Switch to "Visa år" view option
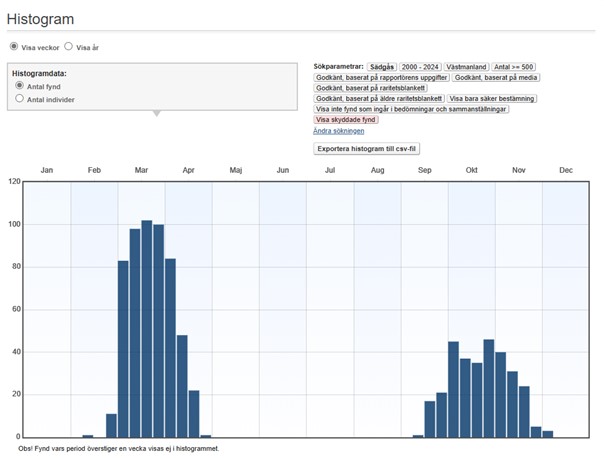The width and height of the screenshot is (604, 458). tap(68, 46)
